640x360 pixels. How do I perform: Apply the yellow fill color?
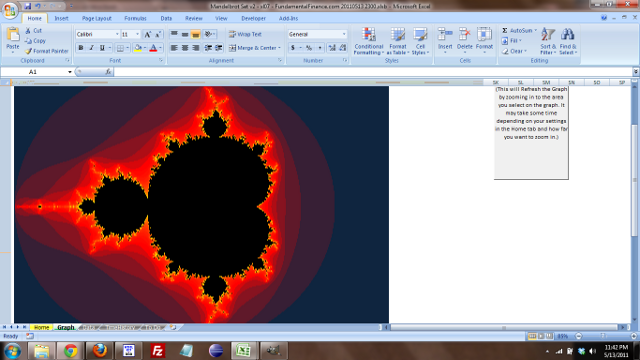click(138, 48)
